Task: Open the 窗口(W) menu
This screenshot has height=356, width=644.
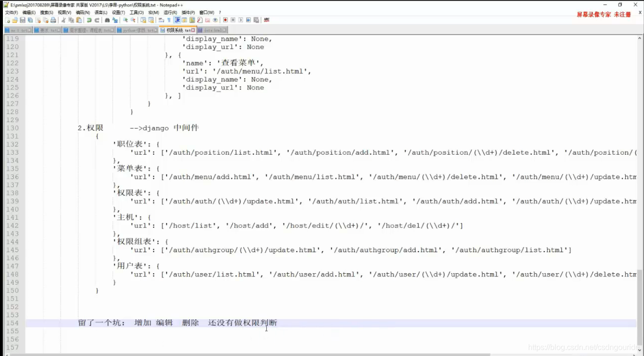Action: pos(206,12)
